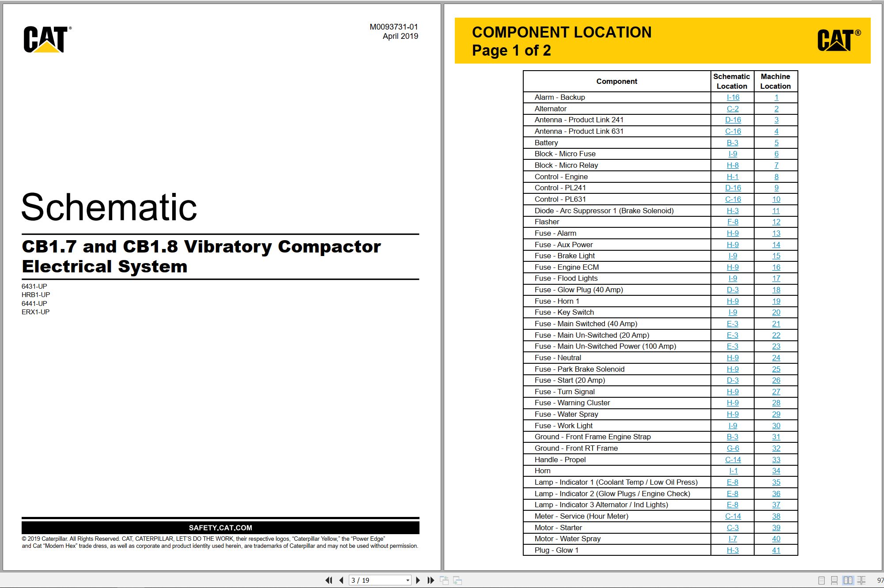Open I-7 link for Motor - Water Spray
This screenshot has height=588, width=884.
tap(733, 539)
